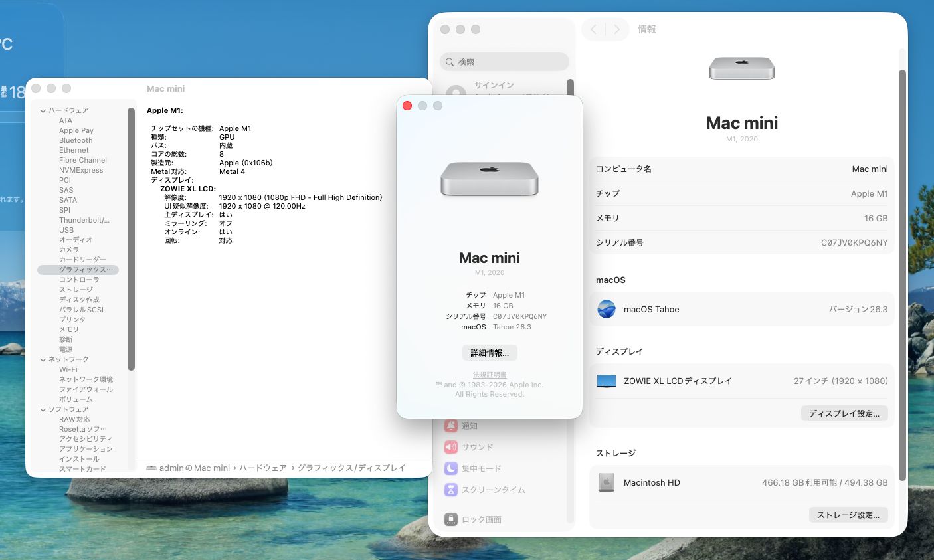Select オーディオ in System Information sidebar
Image resolution: width=934 pixels, height=560 pixels.
click(x=76, y=240)
